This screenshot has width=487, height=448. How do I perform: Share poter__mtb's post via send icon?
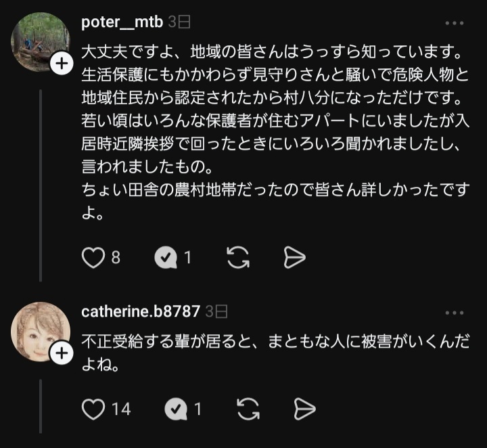[294, 257]
